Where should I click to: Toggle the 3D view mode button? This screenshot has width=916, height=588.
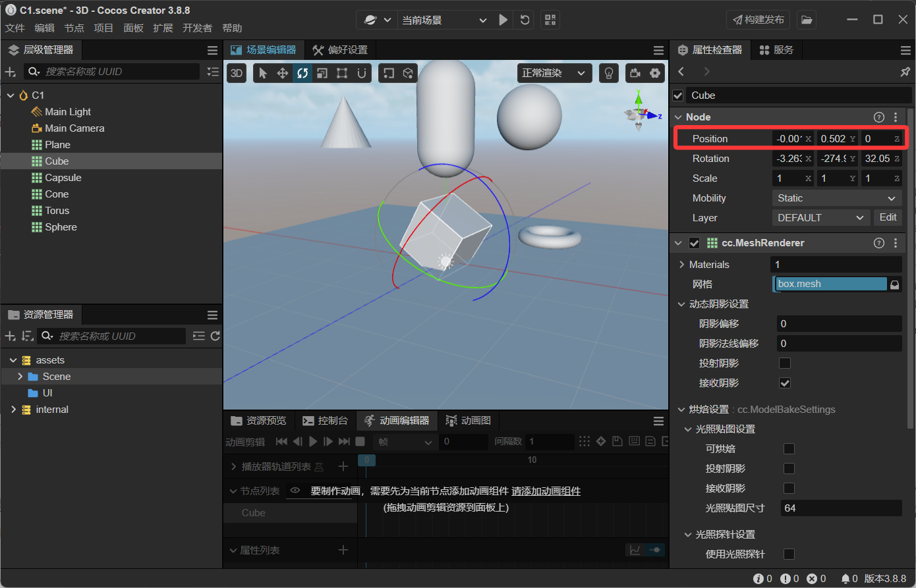[237, 73]
